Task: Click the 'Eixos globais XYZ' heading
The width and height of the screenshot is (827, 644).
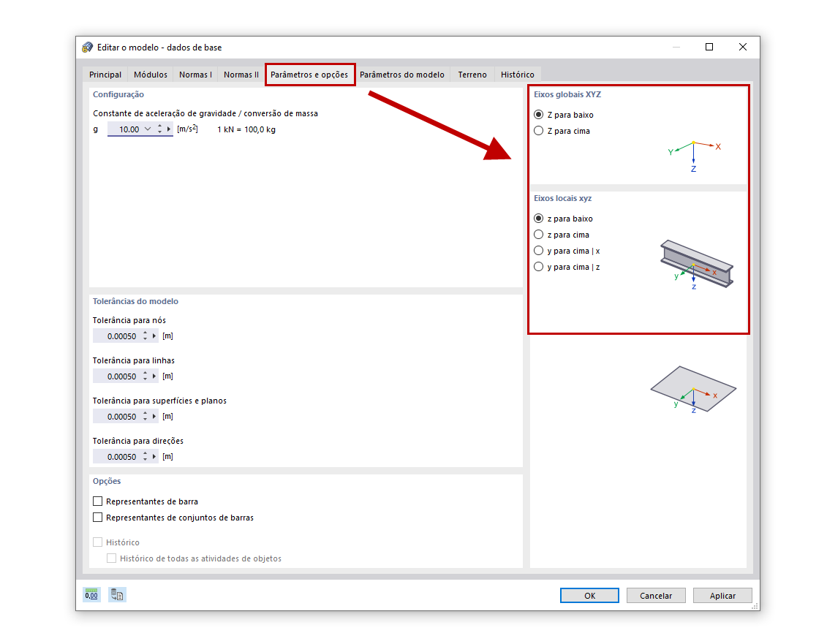Action: [567, 94]
